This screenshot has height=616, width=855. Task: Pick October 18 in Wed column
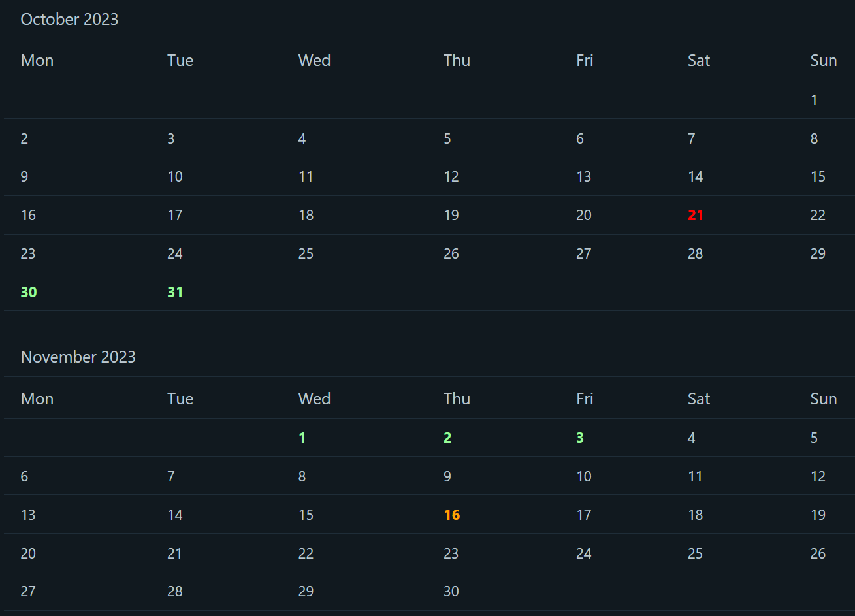[306, 215]
